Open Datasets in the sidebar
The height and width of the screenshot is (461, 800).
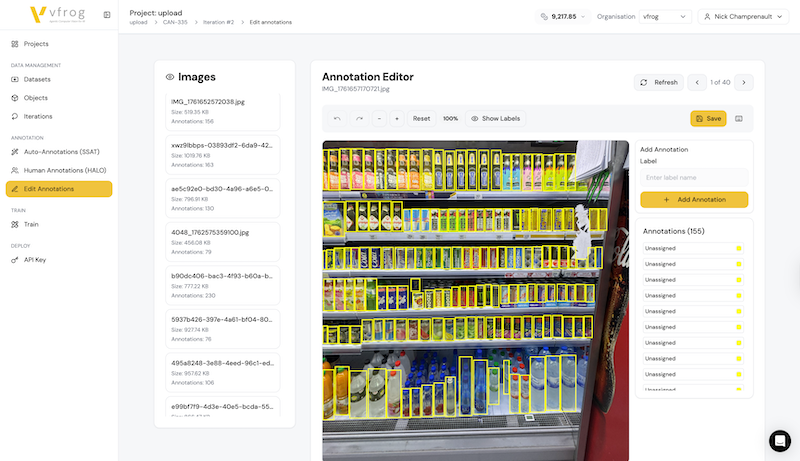(x=37, y=80)
